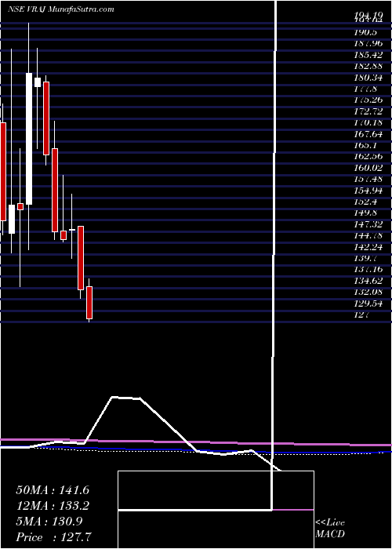Click the NSE VRAJ MunafaSutra.com chart title
The width and height of the screenshot is (392, 549).
(61, 9)
